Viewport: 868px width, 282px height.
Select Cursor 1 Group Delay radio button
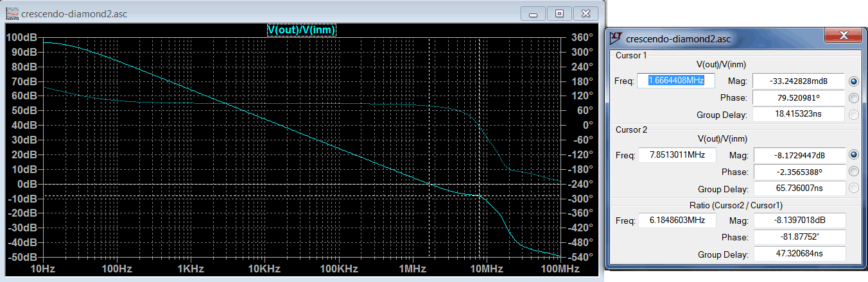854,115
